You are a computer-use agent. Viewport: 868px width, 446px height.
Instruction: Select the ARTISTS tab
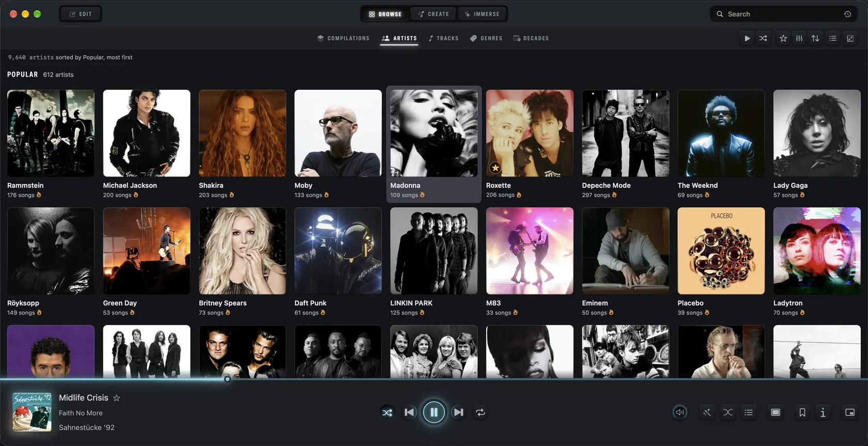tap(399, 38)
